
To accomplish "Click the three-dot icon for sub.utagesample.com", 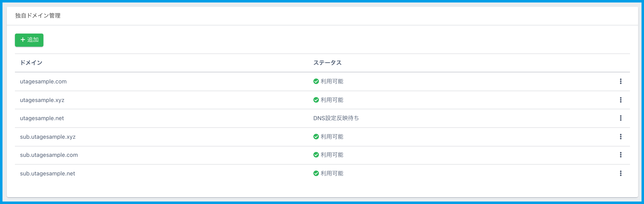I will (620, 155).
